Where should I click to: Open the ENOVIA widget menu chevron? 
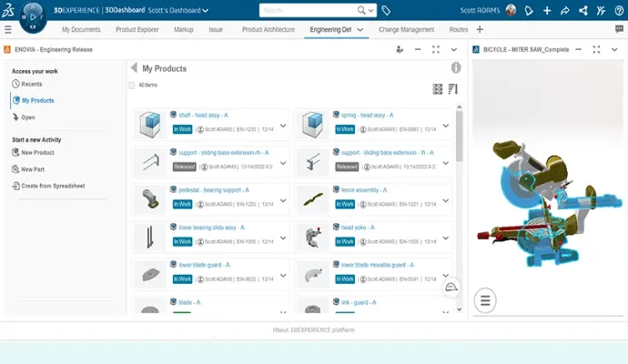pos(454,50)
